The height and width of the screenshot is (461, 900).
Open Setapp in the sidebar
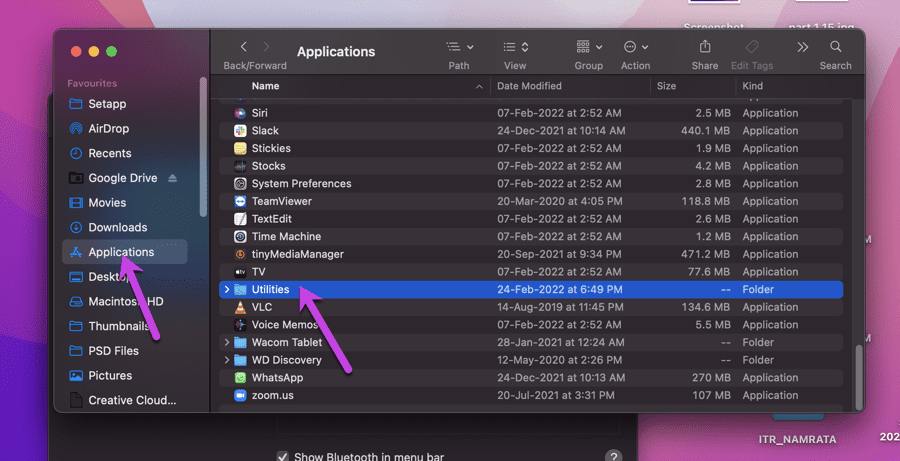coord(107,104)
